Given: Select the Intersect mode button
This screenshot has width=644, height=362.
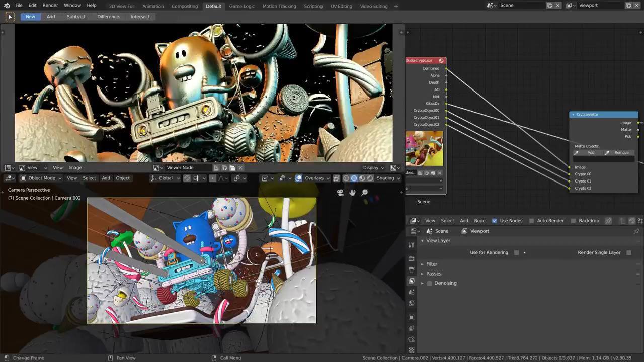Looking at the screenshot, I should pyautogui.click(x=140, y=17).
